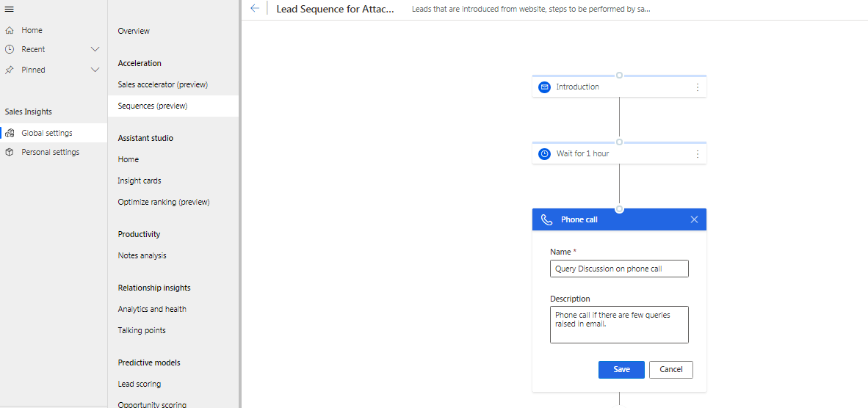The image size is (868, 408).
Task: Open the hamburger navigation menu
Action: [9, 9]
